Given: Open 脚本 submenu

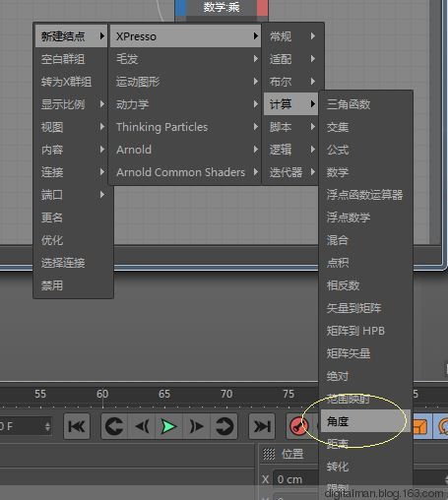Looking at the screenshot, I should coord(290,127).
